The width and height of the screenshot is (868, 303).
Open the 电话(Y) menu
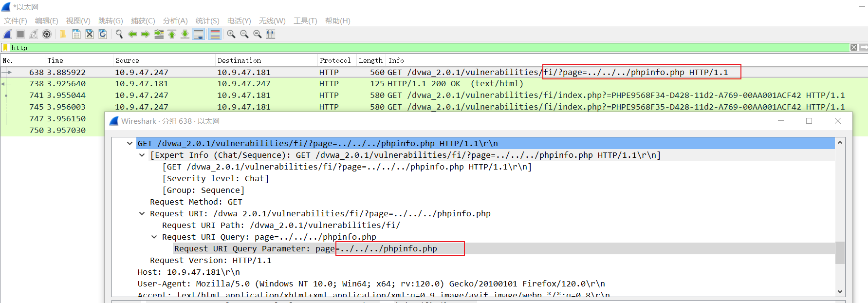click(x=239, y=21)
